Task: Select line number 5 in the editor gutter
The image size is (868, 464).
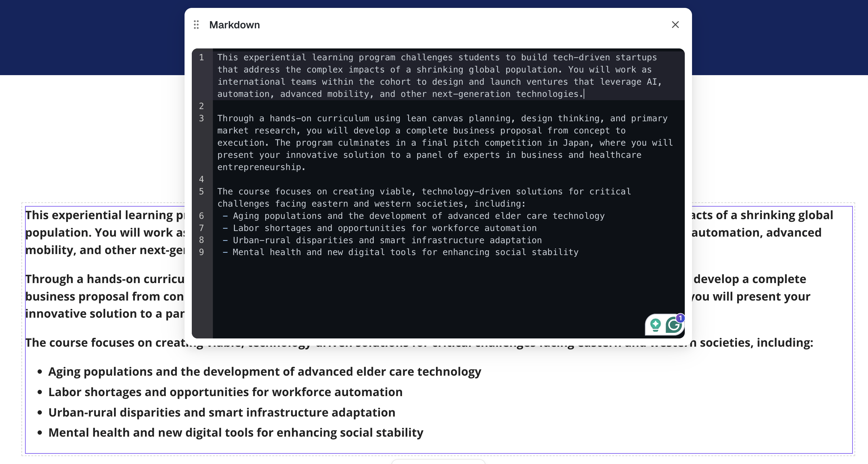Action: click(201, 191)
